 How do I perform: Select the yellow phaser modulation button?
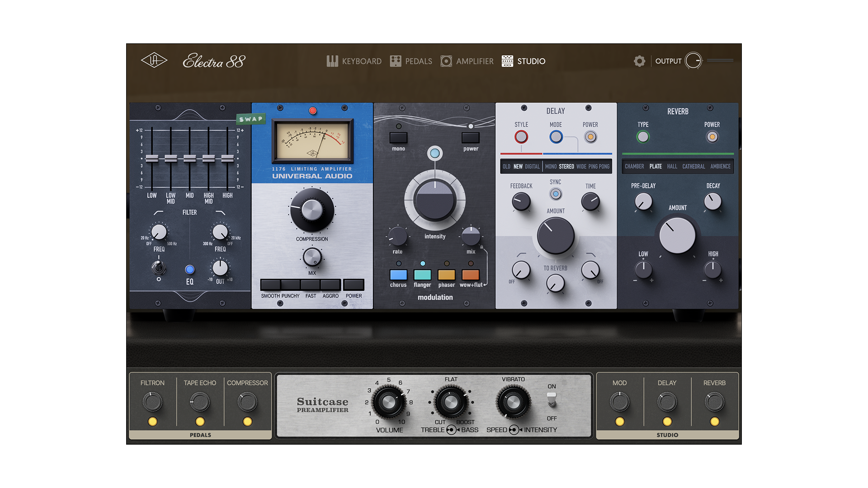446,275
